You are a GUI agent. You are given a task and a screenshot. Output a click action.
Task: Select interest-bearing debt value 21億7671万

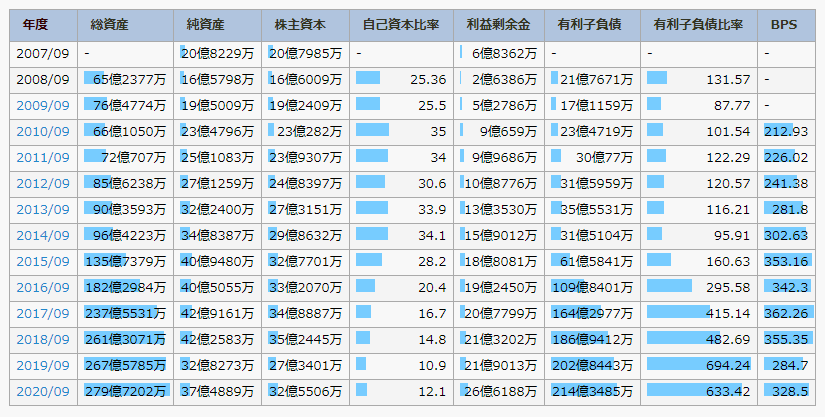point(597,80)
